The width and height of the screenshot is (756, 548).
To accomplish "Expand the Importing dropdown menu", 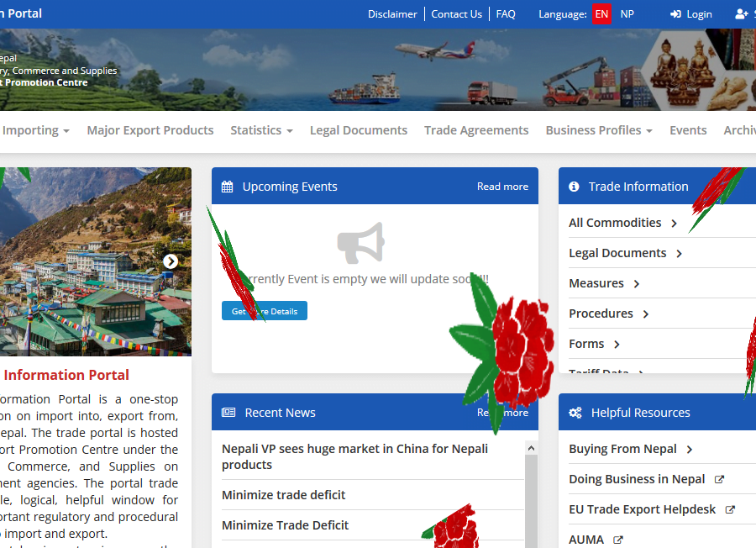I will pos(35,130).
